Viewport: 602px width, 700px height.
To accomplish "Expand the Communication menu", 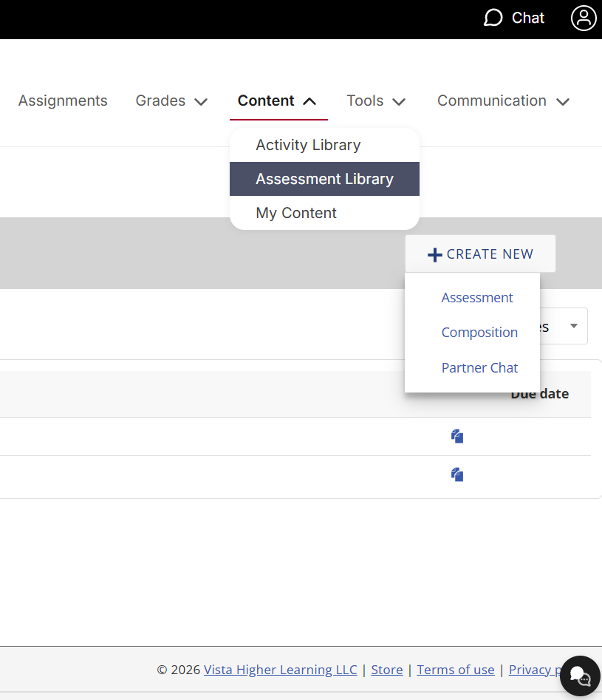I will point(503,101).
